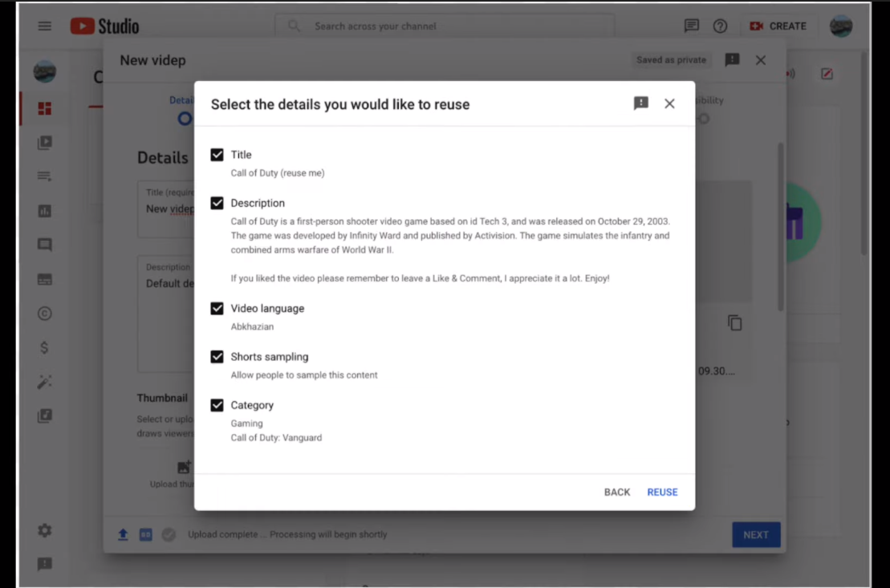The width and height of the screenshot is (890, 588).
Task: Click the search magnifier icon
Action: (x=294, y=26)
